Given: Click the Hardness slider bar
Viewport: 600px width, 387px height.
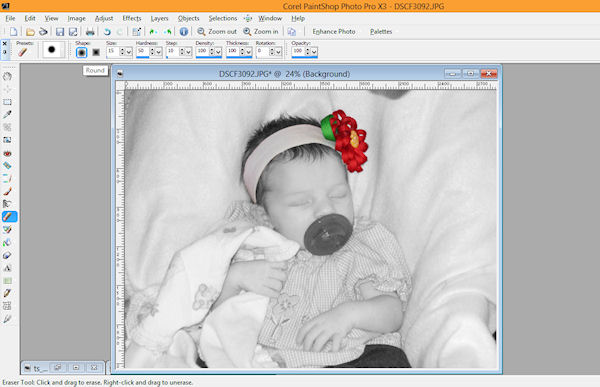Looking at the screenshot, I should (x=149, y=57).
